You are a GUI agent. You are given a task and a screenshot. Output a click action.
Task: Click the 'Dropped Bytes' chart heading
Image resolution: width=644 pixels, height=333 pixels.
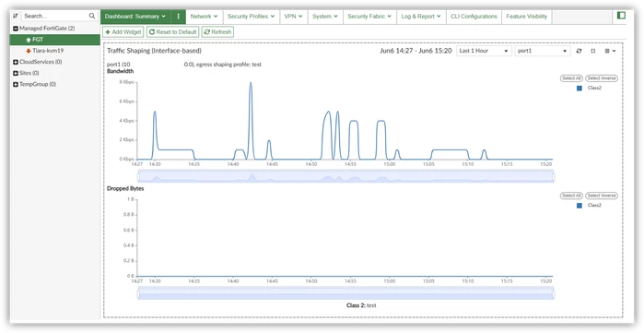click(x=125, y=189)
